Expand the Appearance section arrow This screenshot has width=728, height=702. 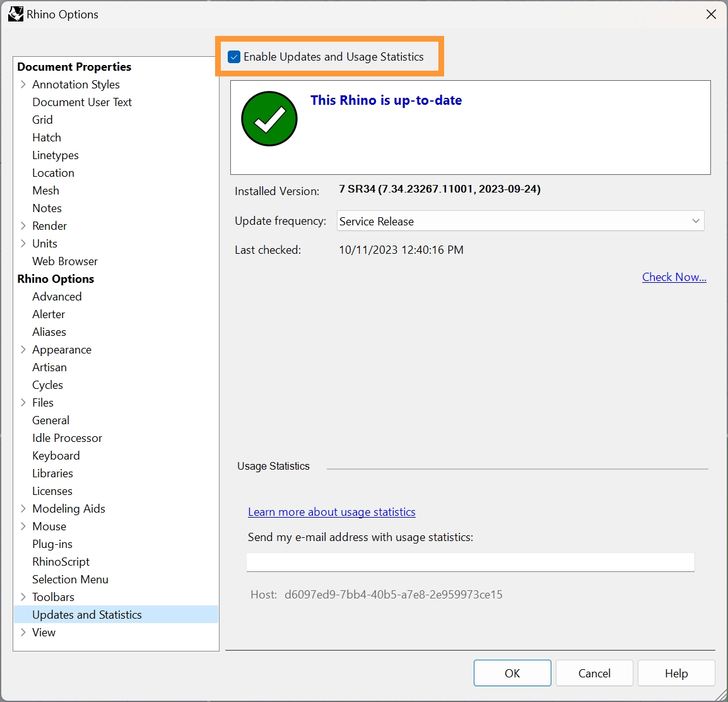(23, 350)
